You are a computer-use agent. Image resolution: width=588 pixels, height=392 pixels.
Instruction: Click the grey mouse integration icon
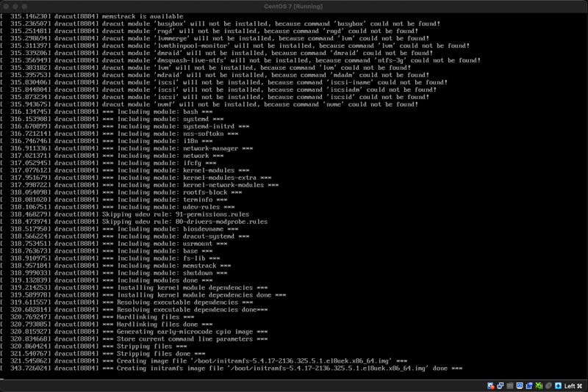pos(548,385)
